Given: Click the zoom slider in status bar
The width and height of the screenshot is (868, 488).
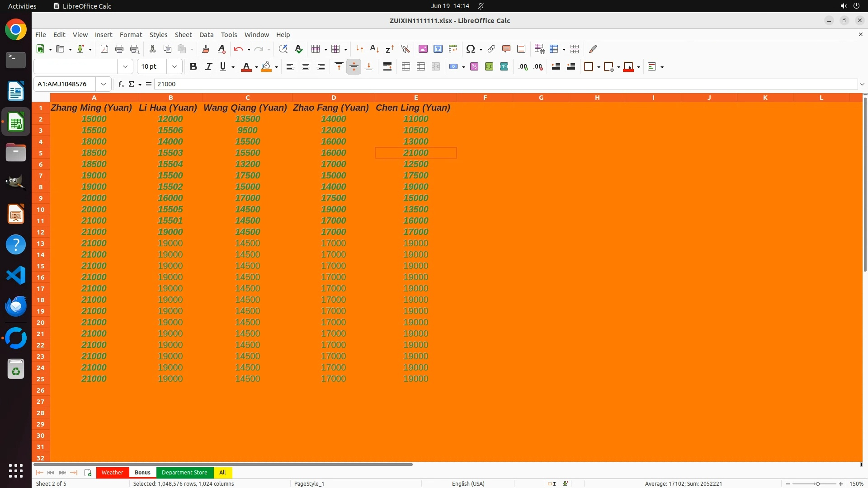Looking at the screenshot, I should (x=817, y=483).
